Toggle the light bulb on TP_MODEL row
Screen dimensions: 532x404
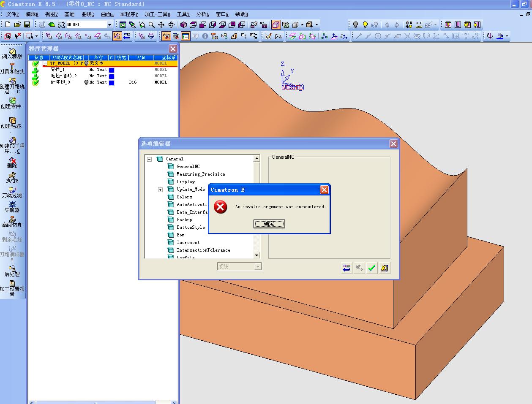pos(86,63)
